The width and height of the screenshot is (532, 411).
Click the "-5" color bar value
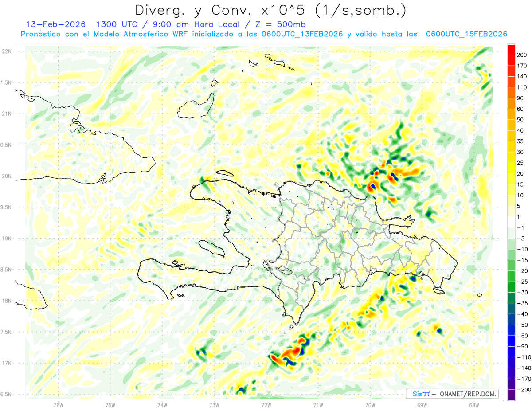(521, 239)
